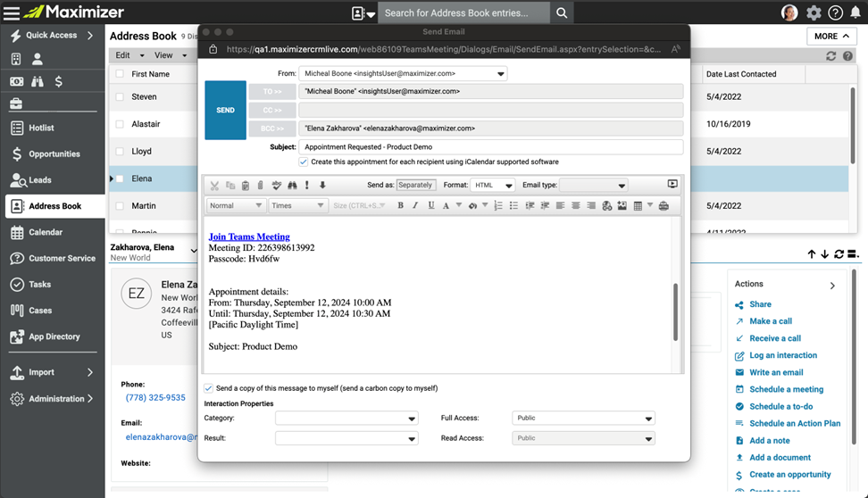Screen dimensions: 868x498
Task: Toggle create iCalendar appointment checkbox
Action: tap(304, 162)
